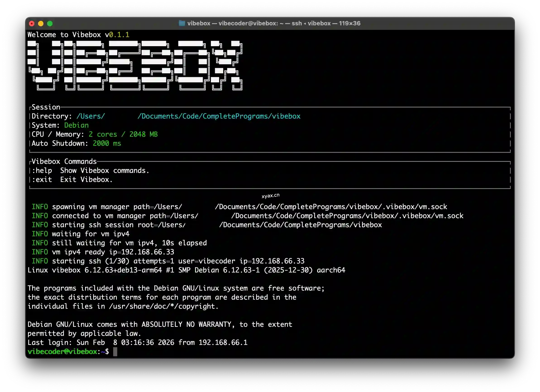Click the terminal cursor block at prompt
The width and height of the screenshot is (540, 392).
pyautogui.click(x=115, y=351)
